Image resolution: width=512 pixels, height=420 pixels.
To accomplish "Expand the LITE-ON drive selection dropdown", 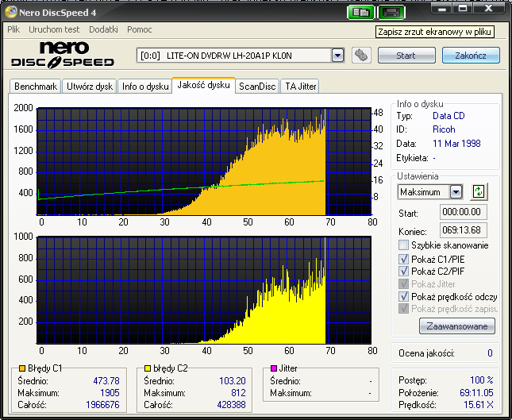I will (337, 56).
